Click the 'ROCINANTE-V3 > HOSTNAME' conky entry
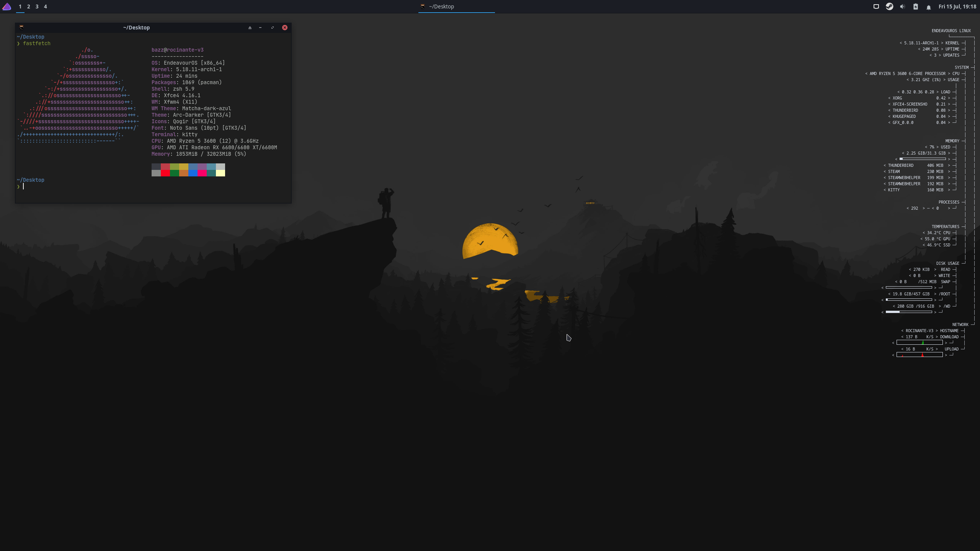This screenshot has width=980, height=551. coord(930,331)
